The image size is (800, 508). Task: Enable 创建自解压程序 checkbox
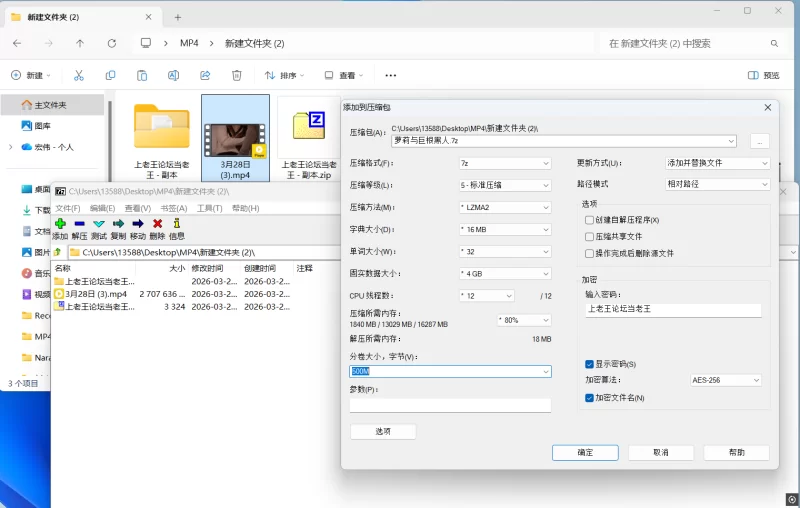590,220
